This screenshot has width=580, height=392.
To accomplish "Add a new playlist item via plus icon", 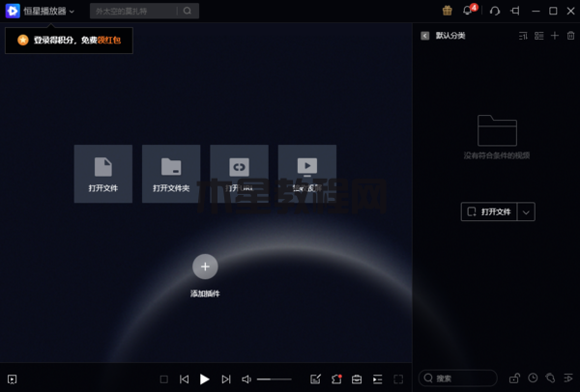I will pos(555,36).
